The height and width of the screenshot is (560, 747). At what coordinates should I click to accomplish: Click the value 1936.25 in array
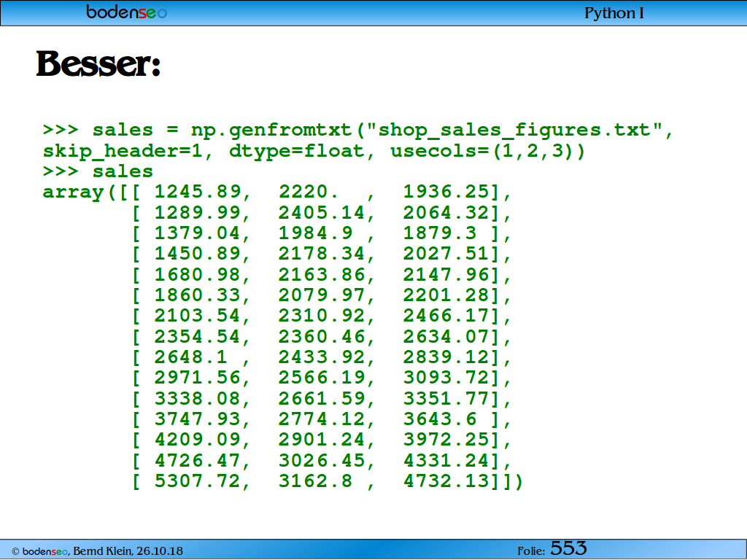446,192
